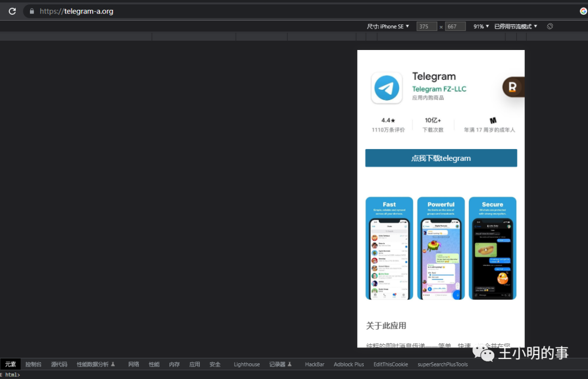Edit the height field showing 667
Image resolution: width=588 pixels, height=379 pixels.
click(455, 26)
